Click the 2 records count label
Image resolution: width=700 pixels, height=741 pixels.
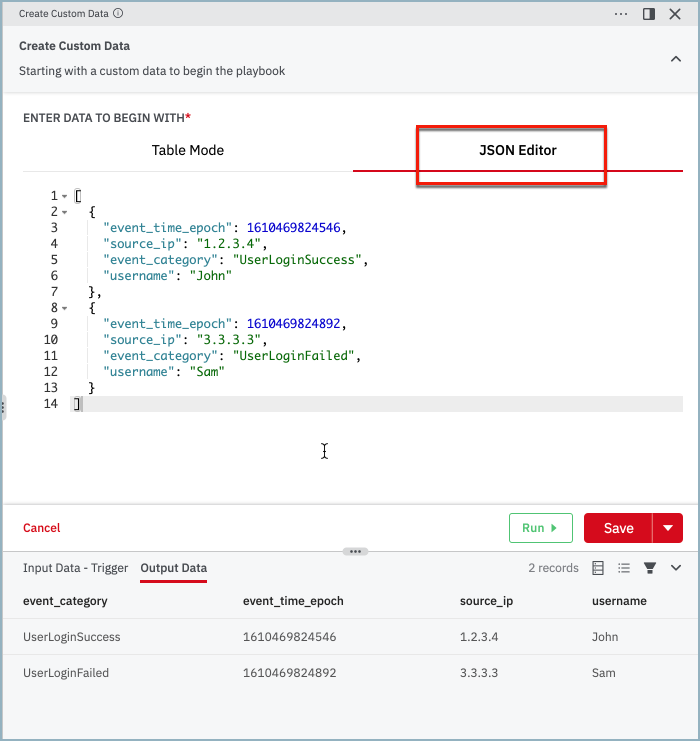(x=553, y=568)
